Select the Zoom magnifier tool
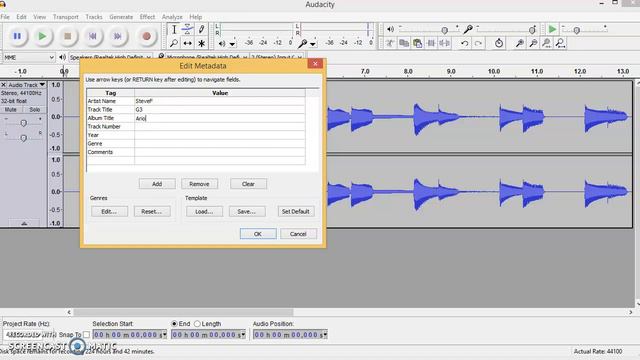Screen dimensions: 640x360 [x=174, y=43]
